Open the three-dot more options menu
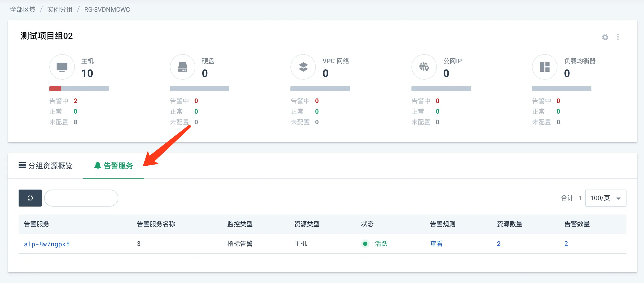644x283 pixels. [x=618, y=37]
